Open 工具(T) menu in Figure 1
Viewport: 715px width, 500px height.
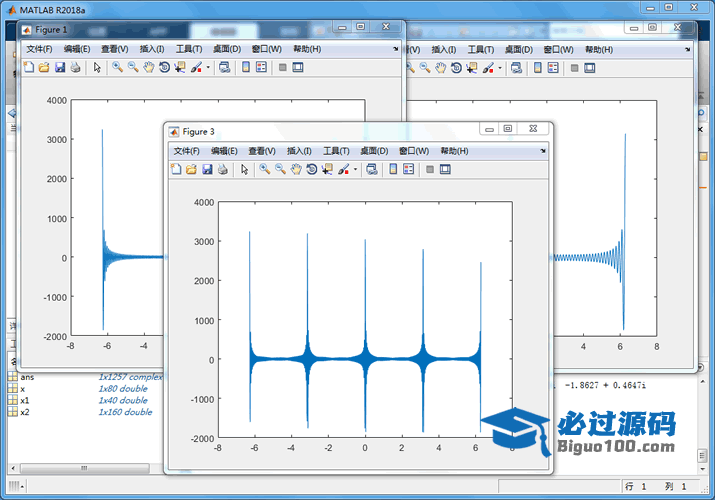tap(189, 49)
